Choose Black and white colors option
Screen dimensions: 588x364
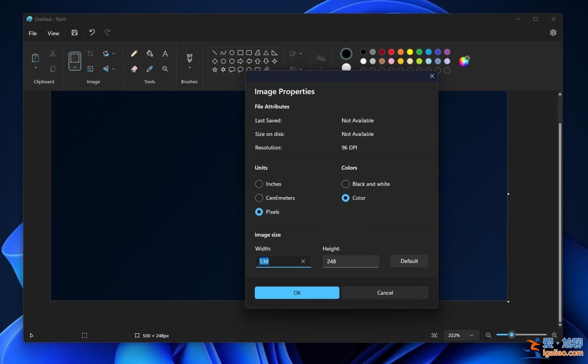coord(345,184)
